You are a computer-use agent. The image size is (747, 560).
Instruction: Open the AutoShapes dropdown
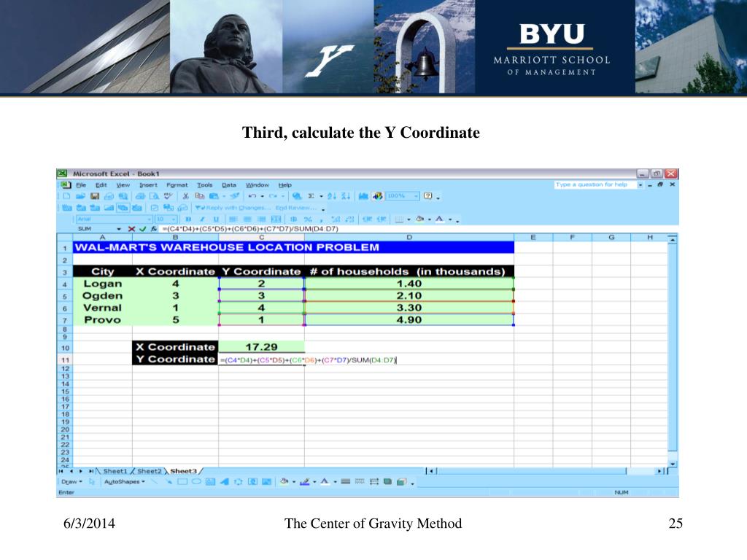click(124, 482)
